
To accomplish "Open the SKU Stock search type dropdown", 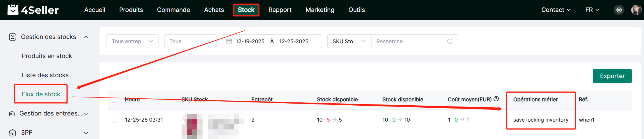I will pyautogui.click(x=349, y=41).
